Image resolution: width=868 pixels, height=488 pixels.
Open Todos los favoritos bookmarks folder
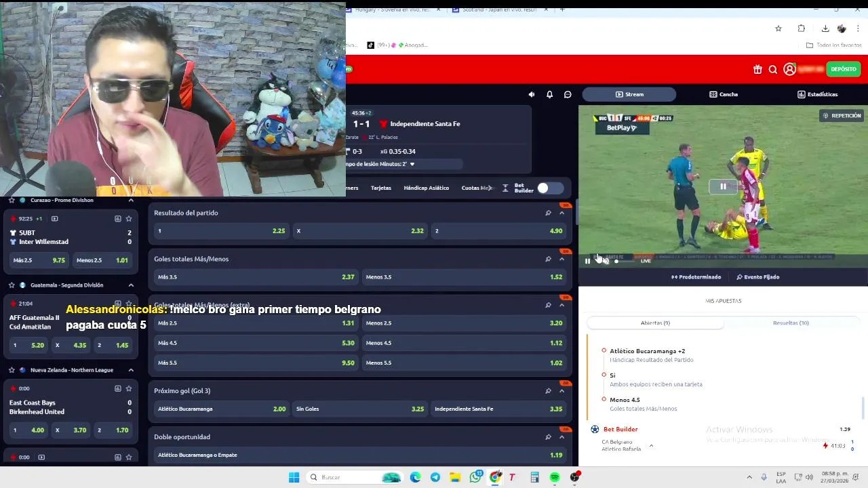[x=833, y=45]
